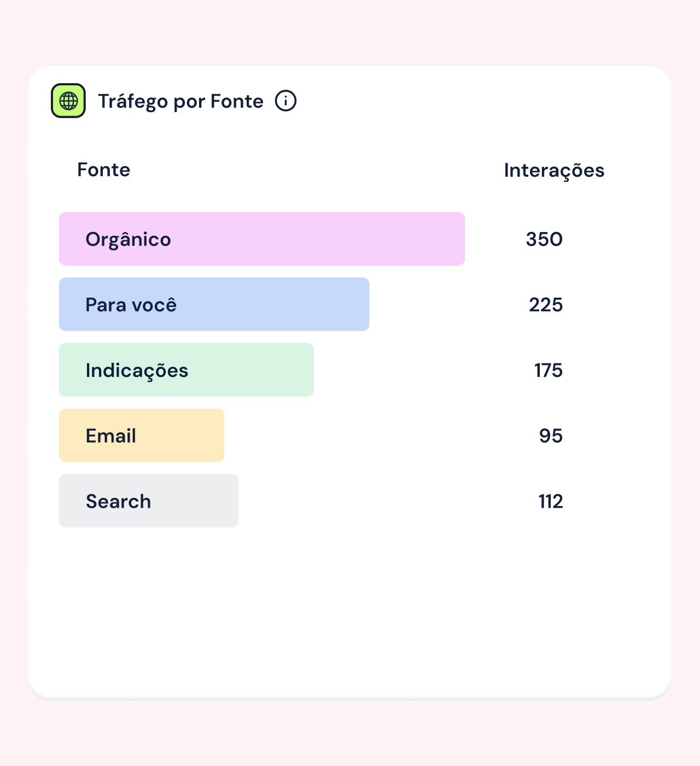The height and width of the screenshot is (766, 700).
Task: Select the blue Para você bar
Action: click(x=273, y=304)
